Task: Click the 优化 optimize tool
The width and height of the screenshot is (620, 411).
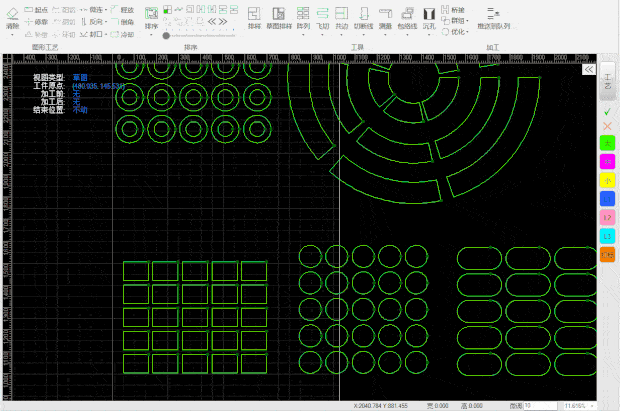Action: point(453,32)
